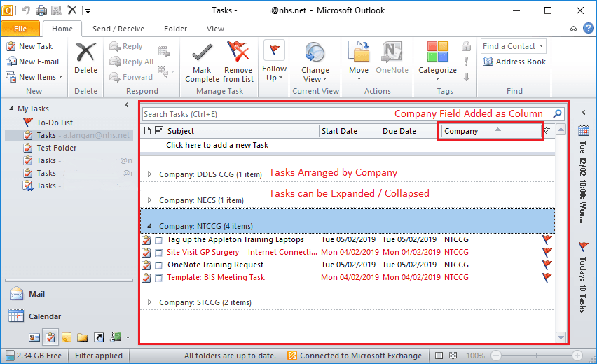This screenshot has height=364, width=597.
Task: Click zoom out minus button
Action: coord(495,356)
